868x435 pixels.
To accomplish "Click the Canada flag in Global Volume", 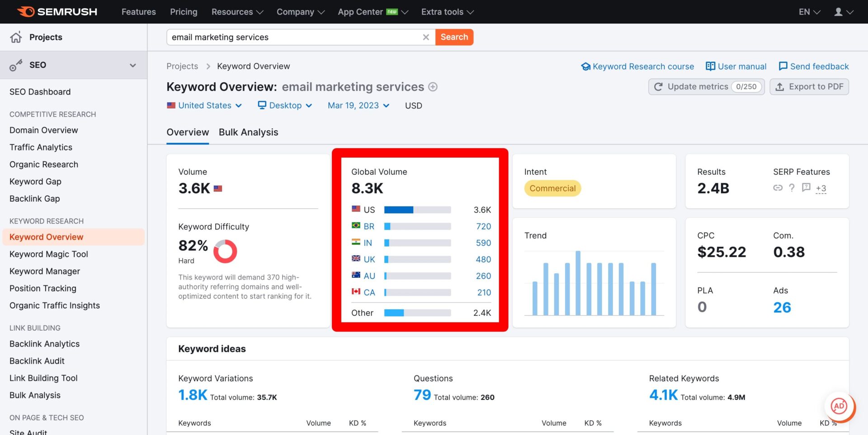I will point(356,291).
